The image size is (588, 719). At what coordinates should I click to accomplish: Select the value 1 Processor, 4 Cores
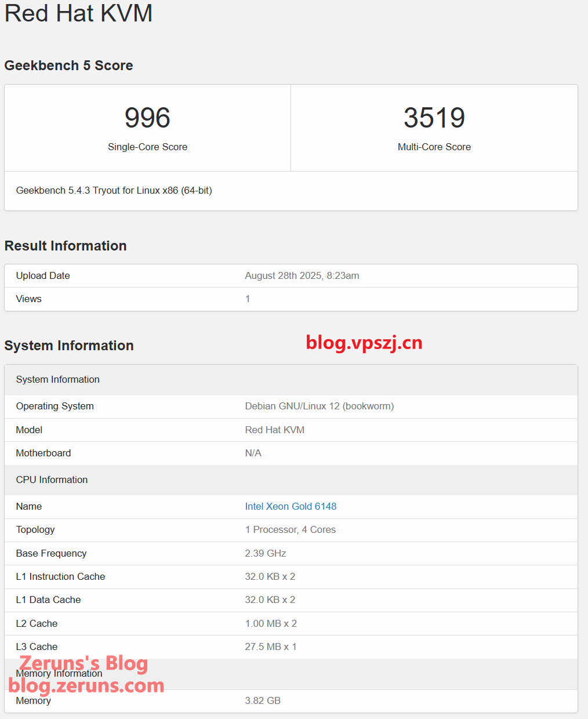click(291, 529)
